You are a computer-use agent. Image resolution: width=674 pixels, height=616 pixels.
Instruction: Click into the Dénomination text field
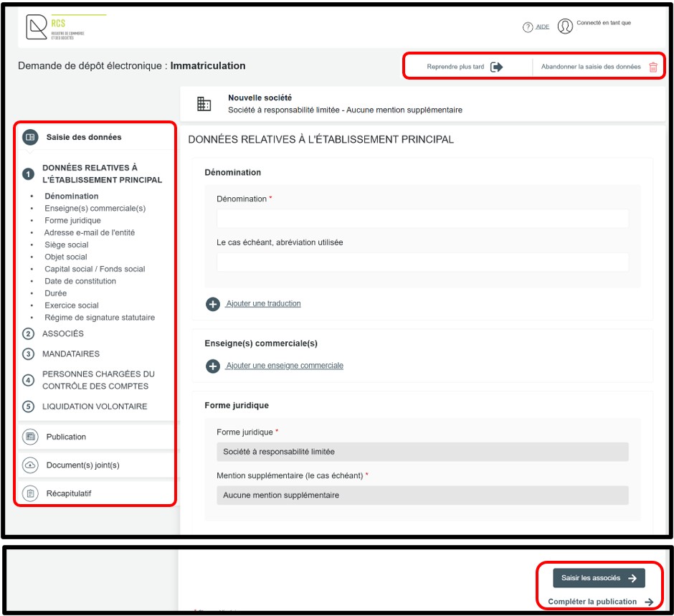click(x=422, y=219)
